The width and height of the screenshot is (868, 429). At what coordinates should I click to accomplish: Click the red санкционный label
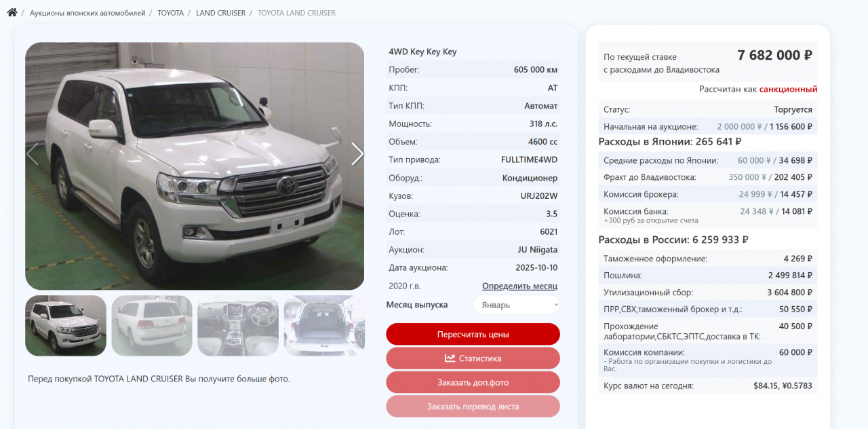pyautogui.click(x=788, y=89)
